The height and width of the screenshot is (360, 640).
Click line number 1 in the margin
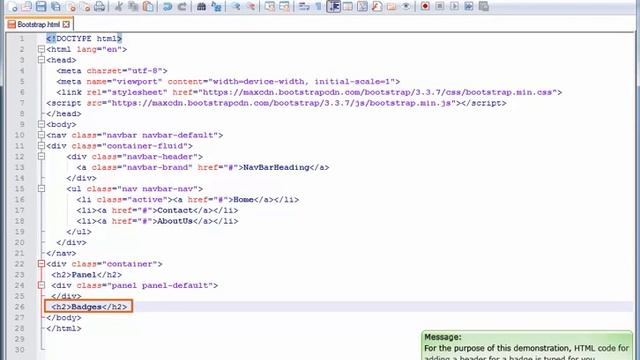(22, 39)
